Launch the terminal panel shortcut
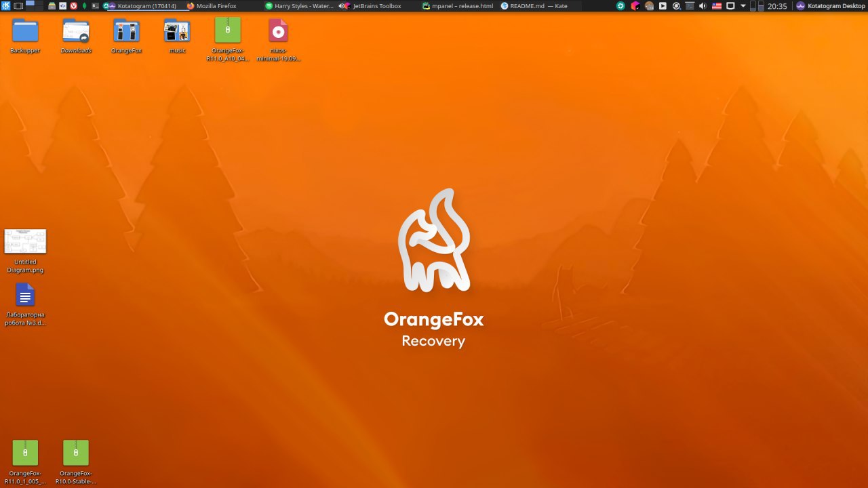The height and width of the screenshot is (488, 868). click(x=95, y=6)
